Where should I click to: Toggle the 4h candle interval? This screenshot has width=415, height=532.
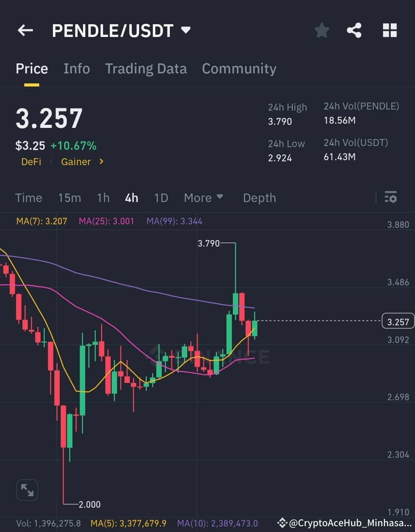(x=131, y=198)
